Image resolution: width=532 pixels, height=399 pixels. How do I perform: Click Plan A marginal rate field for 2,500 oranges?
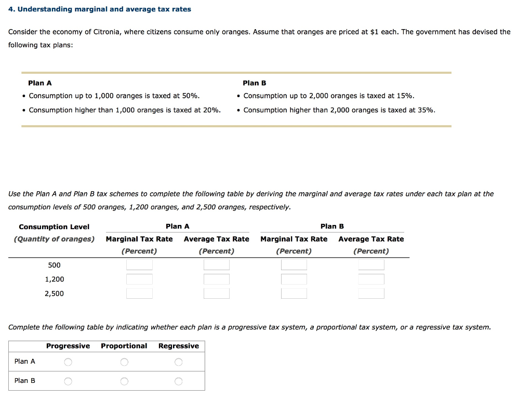pyautogui.click(x=140, y=293)
